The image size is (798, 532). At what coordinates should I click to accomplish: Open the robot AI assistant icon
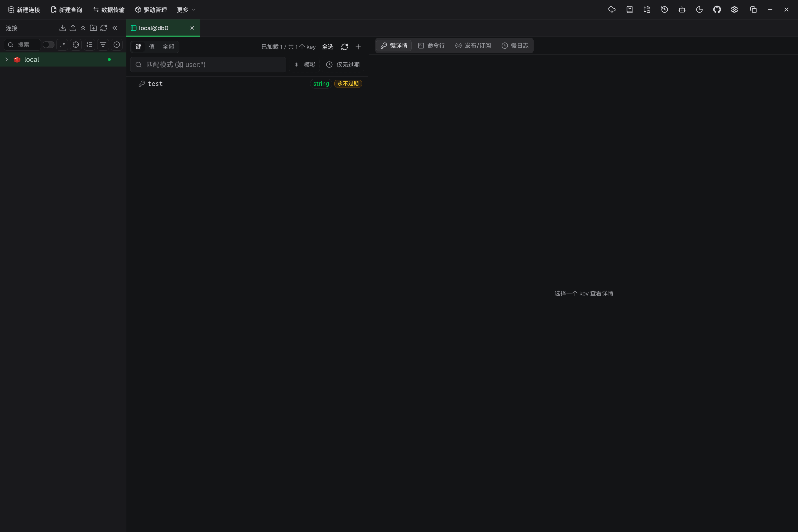tap(682, 10)
